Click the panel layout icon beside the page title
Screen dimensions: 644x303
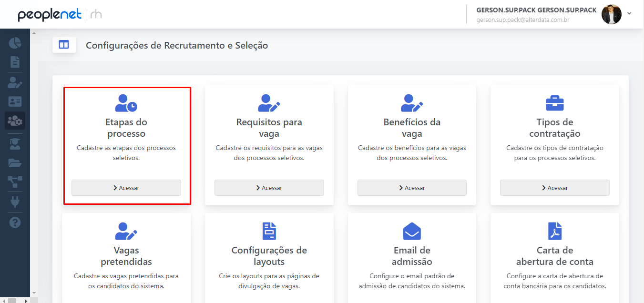click(64, 45)
